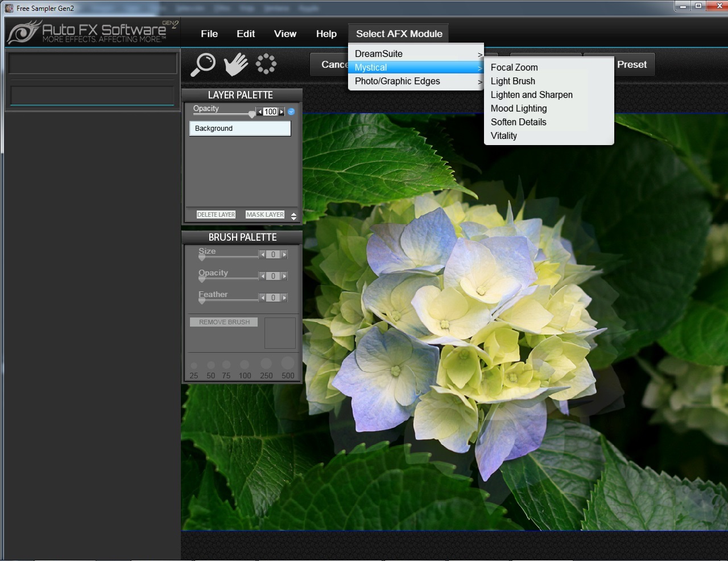The width and height of the screenshot is (728, 561).
Task: Click the upper empty field in left panel
Action: click(93, 63)
